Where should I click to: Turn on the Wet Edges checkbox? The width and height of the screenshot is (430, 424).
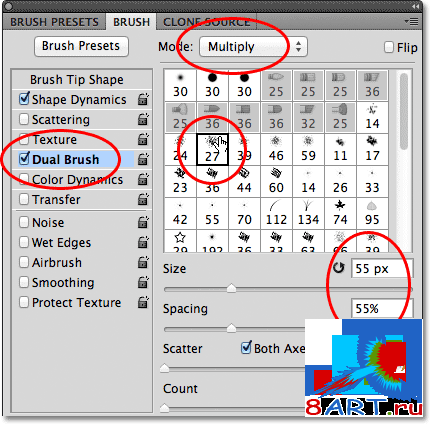tap(24, 242)
